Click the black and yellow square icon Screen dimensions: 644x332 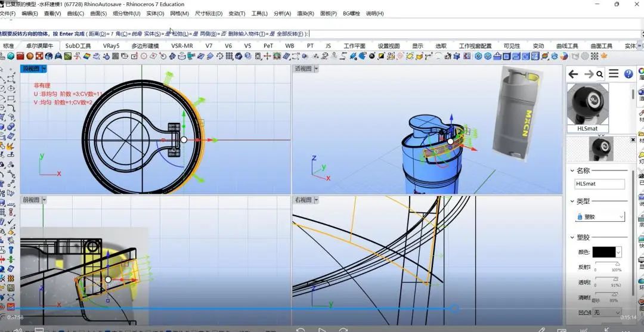[382, 56]
